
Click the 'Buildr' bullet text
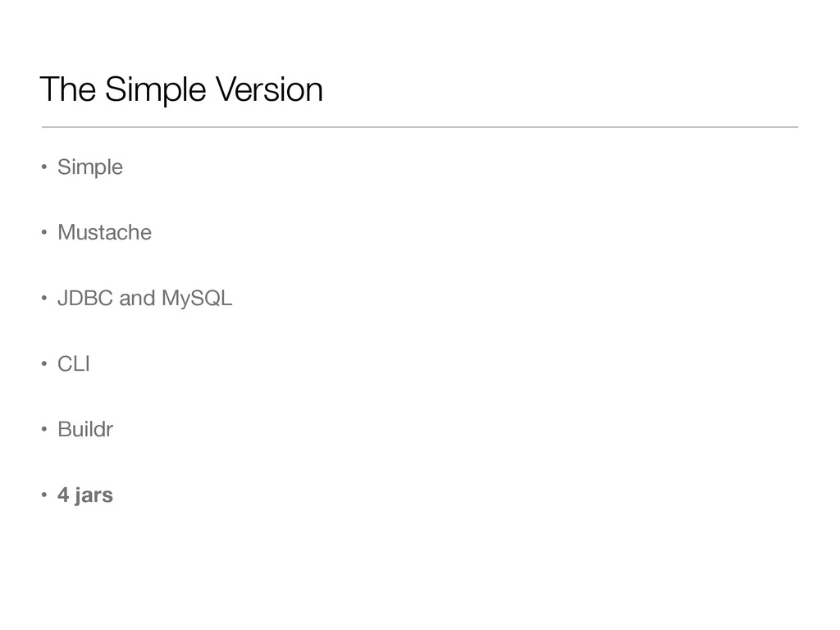pos(85,430)
